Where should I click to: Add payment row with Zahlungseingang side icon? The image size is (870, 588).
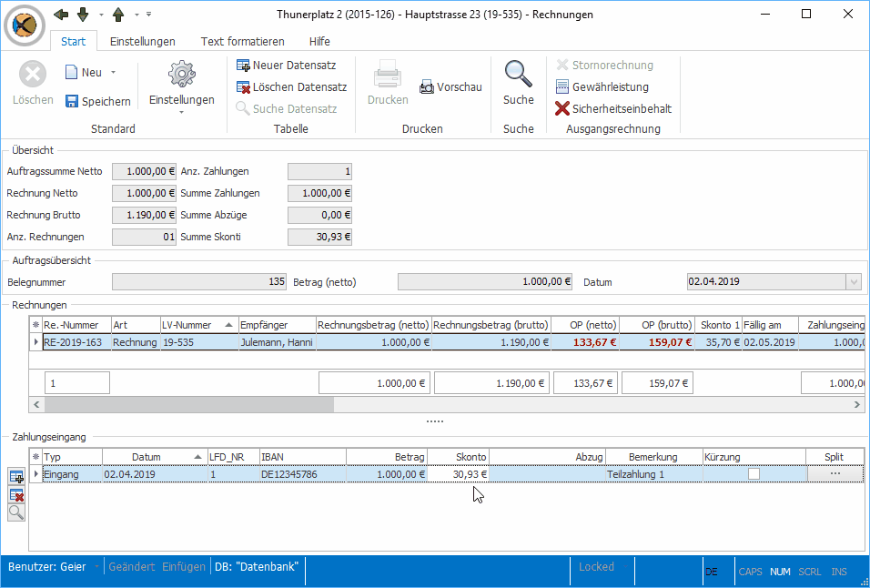click(x=16, y=477)
